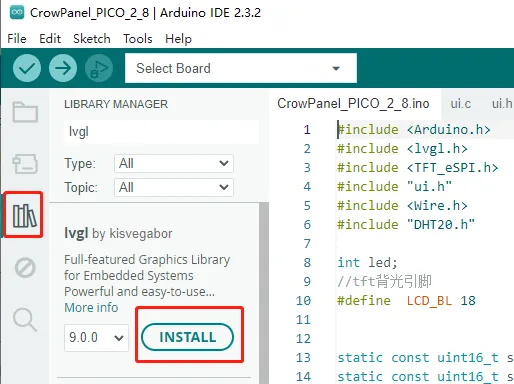Open the Boards Manager sidebar icon
This screenshot has width=514, height=384.
[25, 163]
